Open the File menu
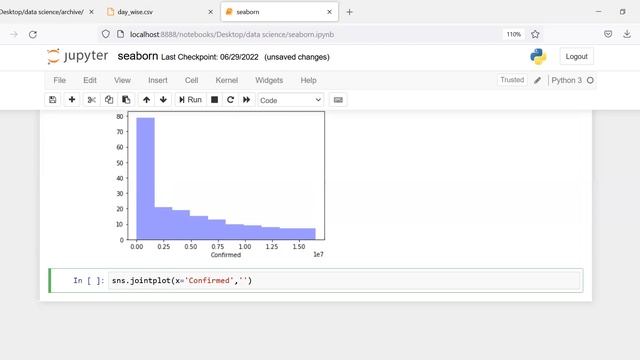The height and width of the screenshot is (360, 640). pyautogui.click(x=60, y=80)
